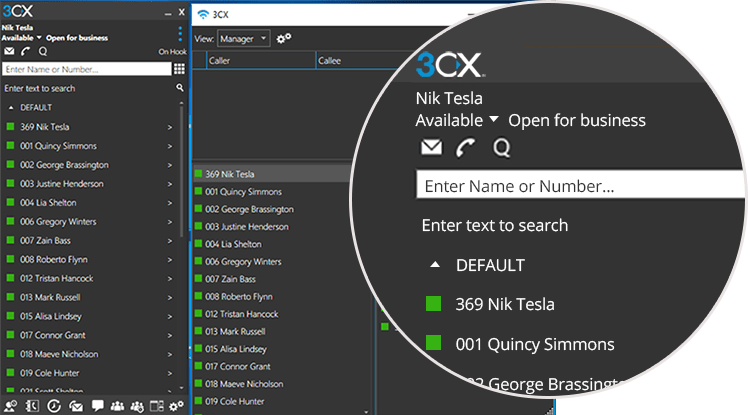Open the chat bubble icon in bottom toolbar
Image resolution: width=750 pixels, height=415 pixels.
[98, 406]
